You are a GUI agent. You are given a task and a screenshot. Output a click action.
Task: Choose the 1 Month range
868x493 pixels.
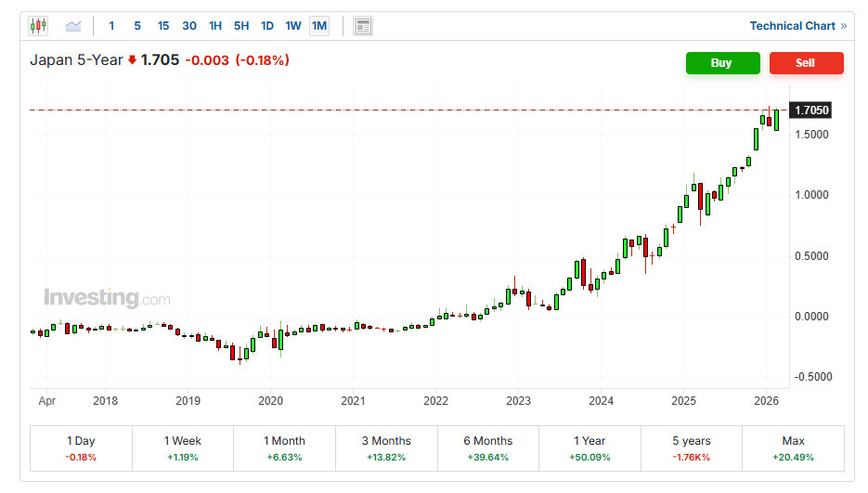284,448
